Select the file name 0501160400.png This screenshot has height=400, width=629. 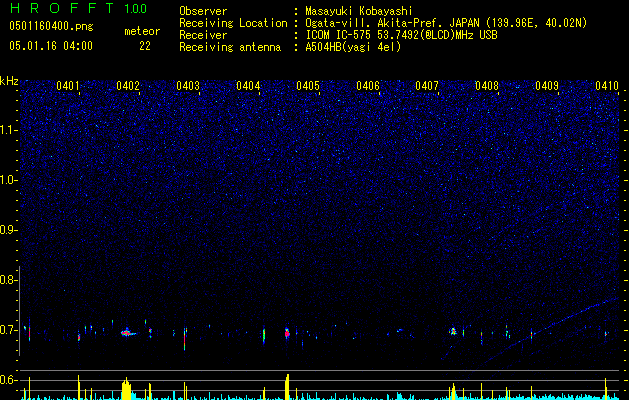coord(51,27)
